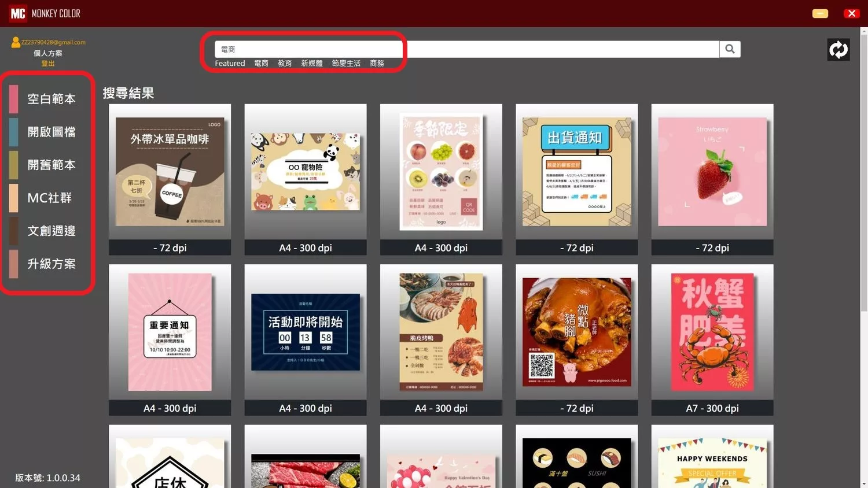Click the refresh arrows icon

(x=838, y=50)
